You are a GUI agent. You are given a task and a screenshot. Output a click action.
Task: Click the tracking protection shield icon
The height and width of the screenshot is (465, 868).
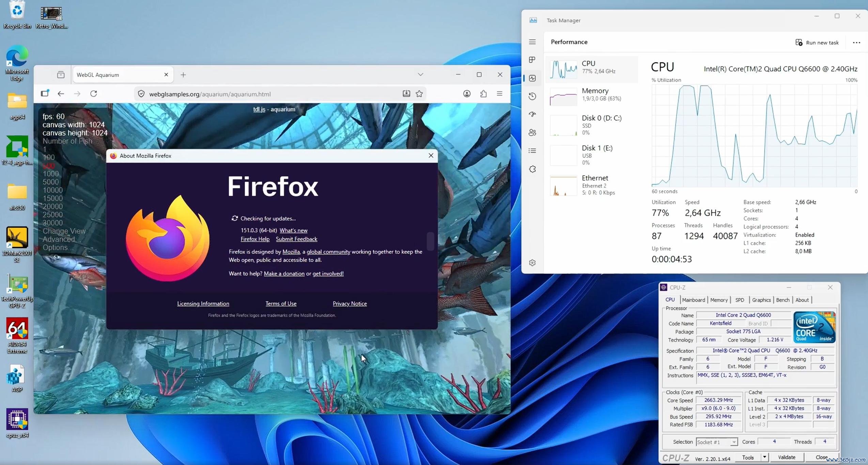tap(141, 94)
